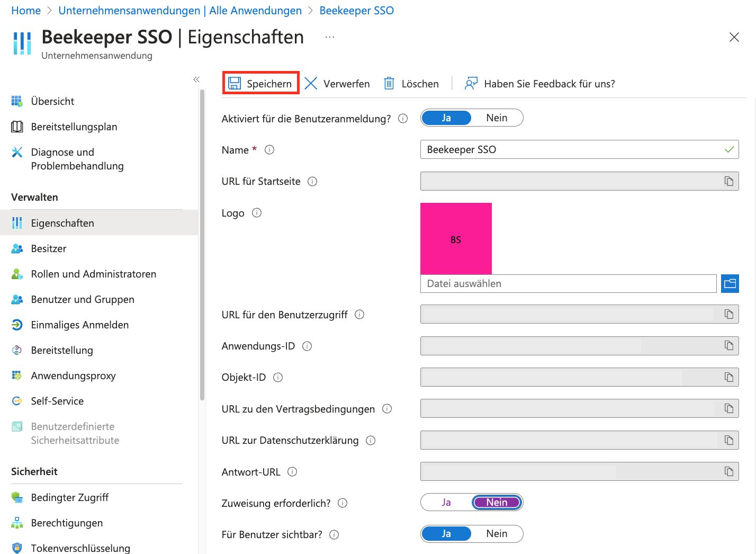
Task: Click info icon beside Aktiviert für die Benutzeranmeldung?
Action: 403,119
